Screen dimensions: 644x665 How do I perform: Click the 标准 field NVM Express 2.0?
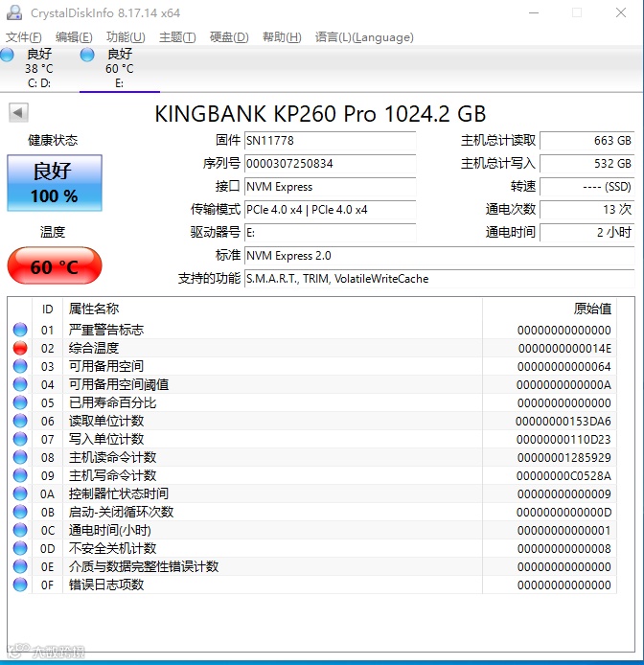pyautogui.click(x=440, y=256)
